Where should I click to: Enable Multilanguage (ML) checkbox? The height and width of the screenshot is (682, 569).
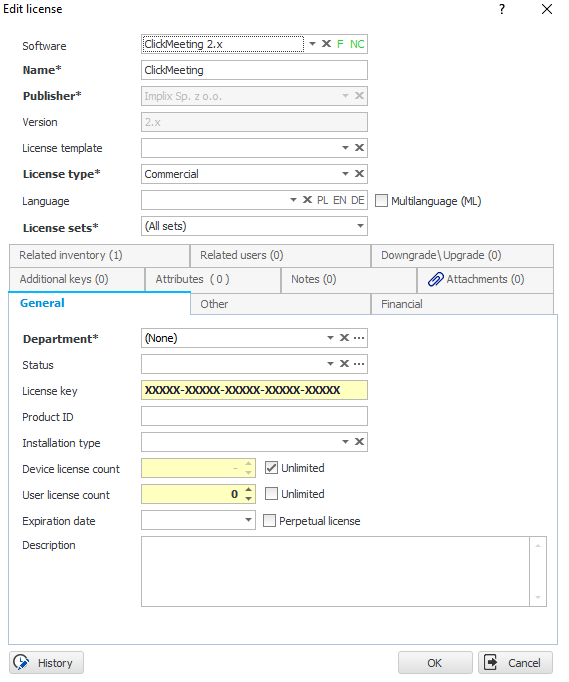(x=382, y=201)
